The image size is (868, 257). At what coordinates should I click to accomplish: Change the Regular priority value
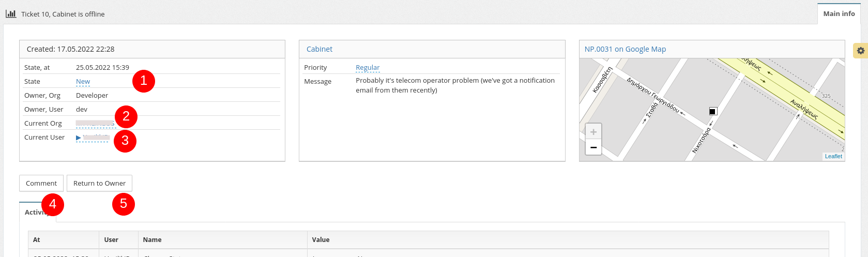pyautogui.click(x=368, y=68)
